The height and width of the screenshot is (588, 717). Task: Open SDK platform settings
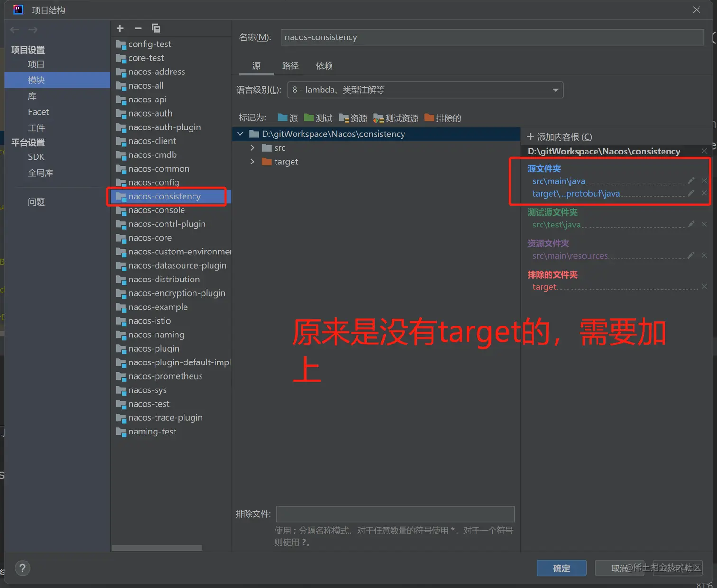(36, 157)
